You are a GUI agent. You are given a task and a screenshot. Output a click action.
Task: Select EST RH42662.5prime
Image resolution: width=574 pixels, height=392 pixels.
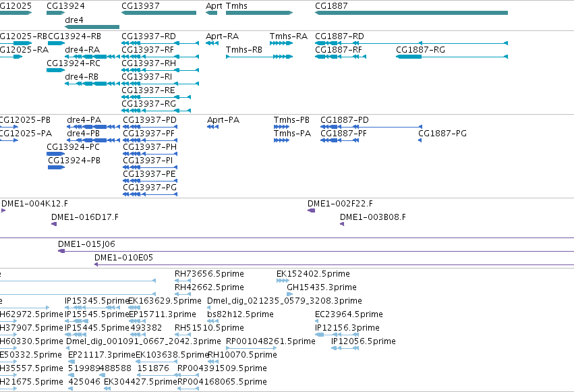[209, 287]
